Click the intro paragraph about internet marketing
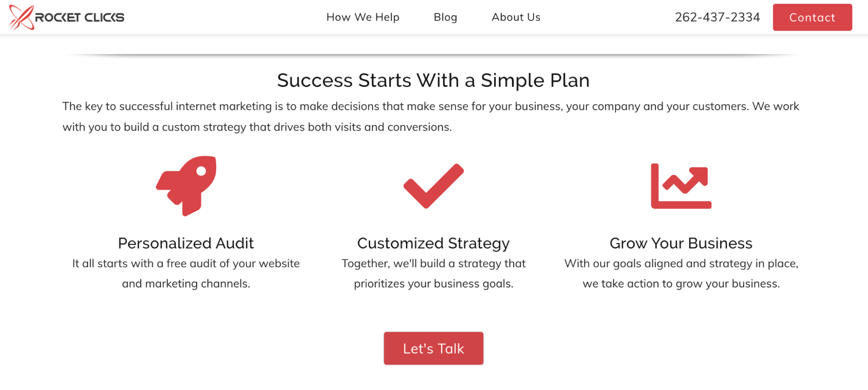Image resolution: width=868 pixels, height=390 pixels. coord(431,117)
